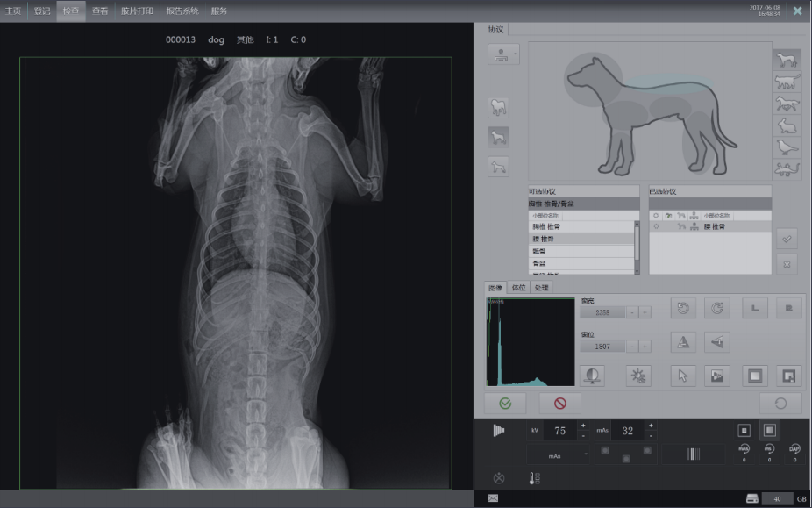Increase the kV value with plus

(x=583, y=425)
